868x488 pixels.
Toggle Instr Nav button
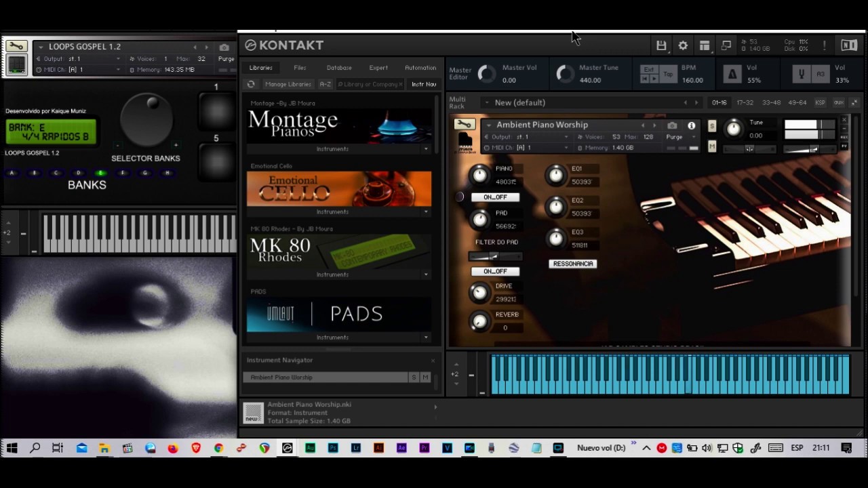point(424,84)
